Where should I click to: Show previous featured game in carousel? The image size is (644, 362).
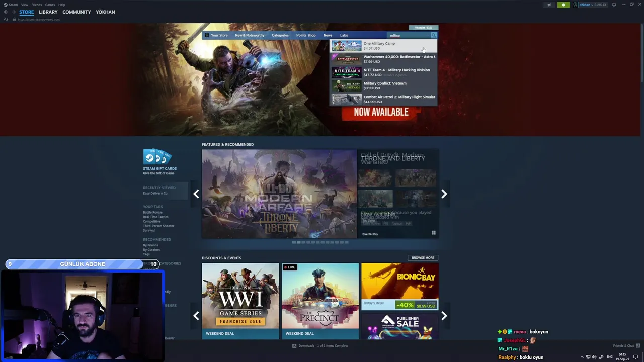coord(196,194)
